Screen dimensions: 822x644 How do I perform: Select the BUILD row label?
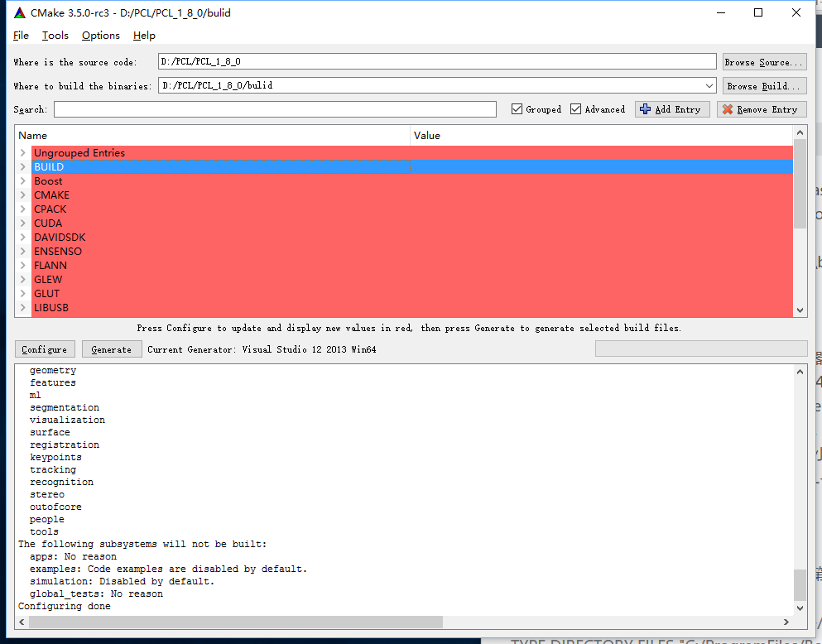point(49,166)
